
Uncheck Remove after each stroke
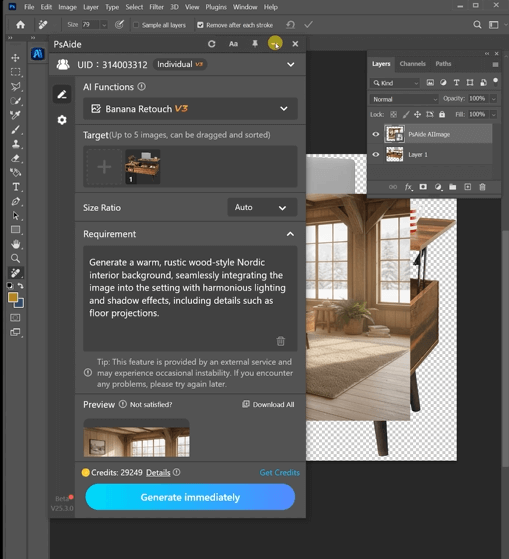pos(200,25)
